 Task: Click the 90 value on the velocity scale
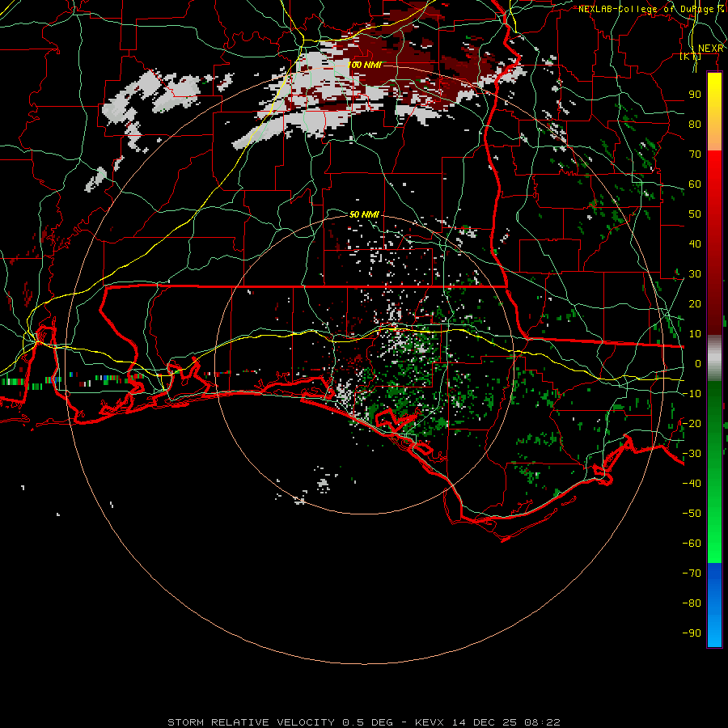(695, 95)
